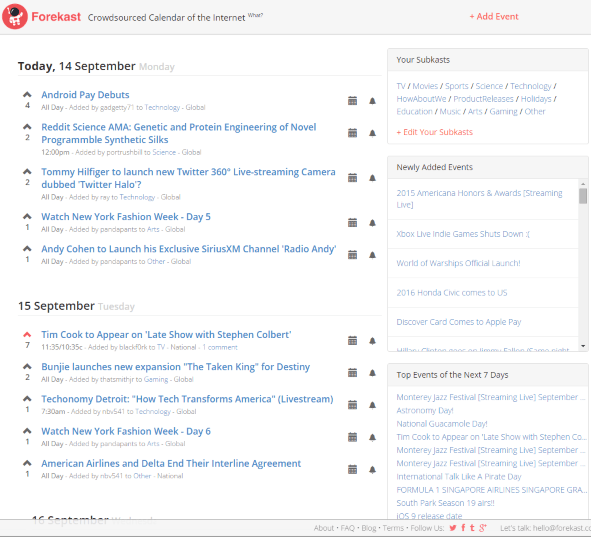Open calendar icon for Reddit Science AMA

click(352, 133)
